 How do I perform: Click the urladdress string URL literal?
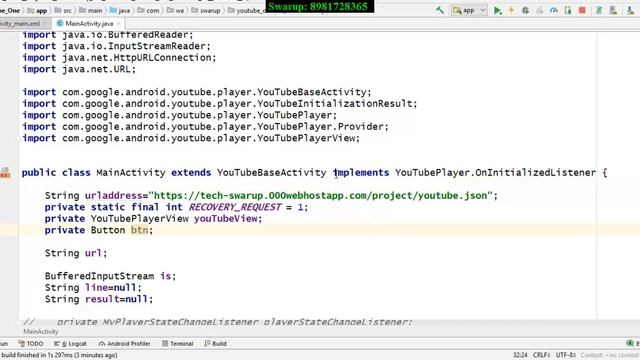click(320, 196)
